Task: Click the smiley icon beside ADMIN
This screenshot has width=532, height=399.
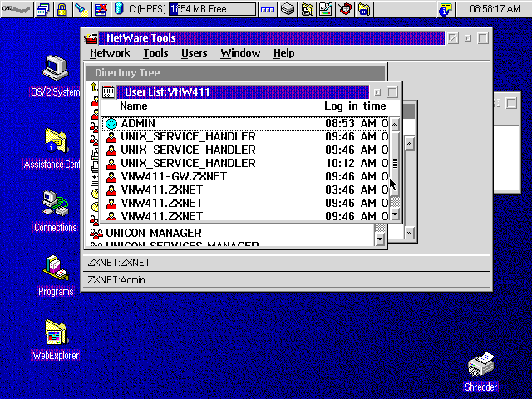Action: click(x=111, y=124)
